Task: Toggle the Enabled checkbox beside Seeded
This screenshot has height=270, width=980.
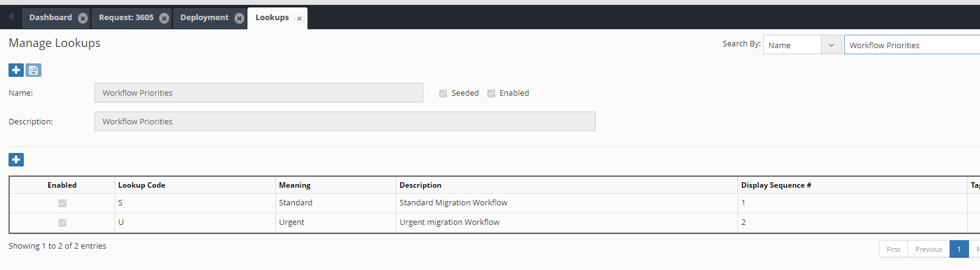Action: pyautogui.click(x=491, y=93)
